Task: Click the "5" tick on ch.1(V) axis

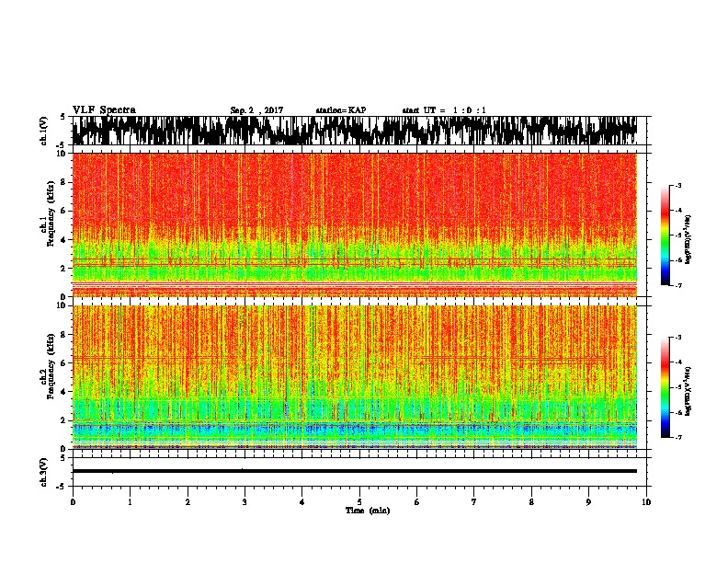Action: pyautogui.click(x=63, y=117)
